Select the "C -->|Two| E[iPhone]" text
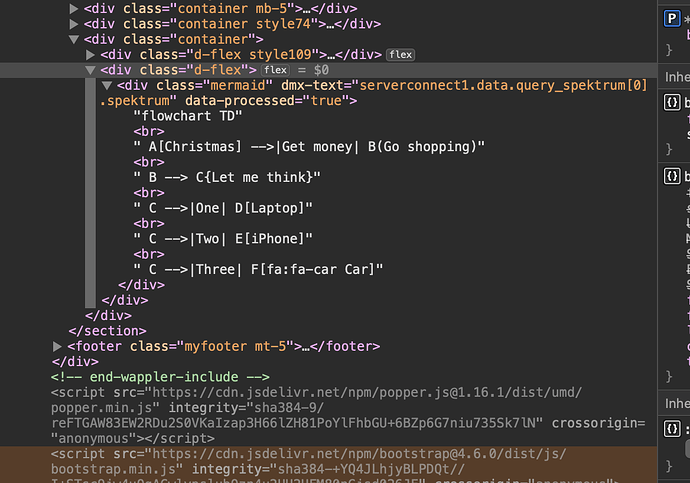Viewport: 690px width, 483px height. pos(223,239)
